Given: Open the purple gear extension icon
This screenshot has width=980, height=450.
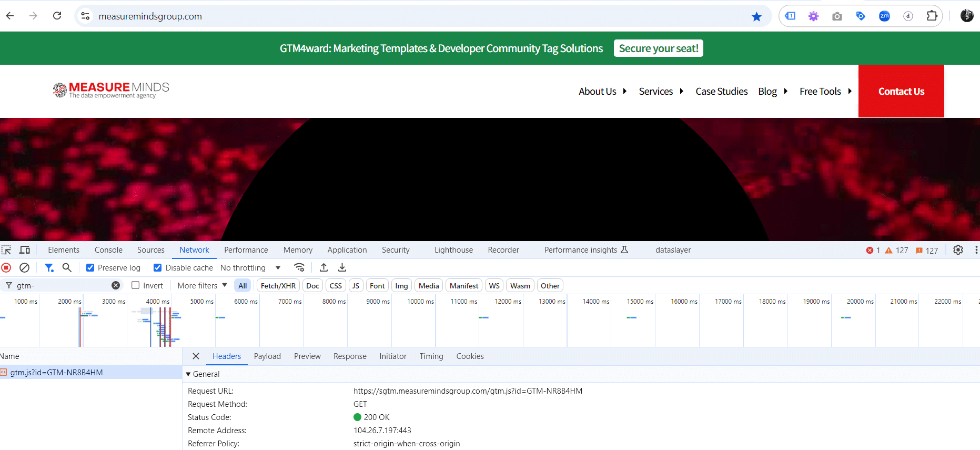Looking at the screenshot, I should [813, 16].
